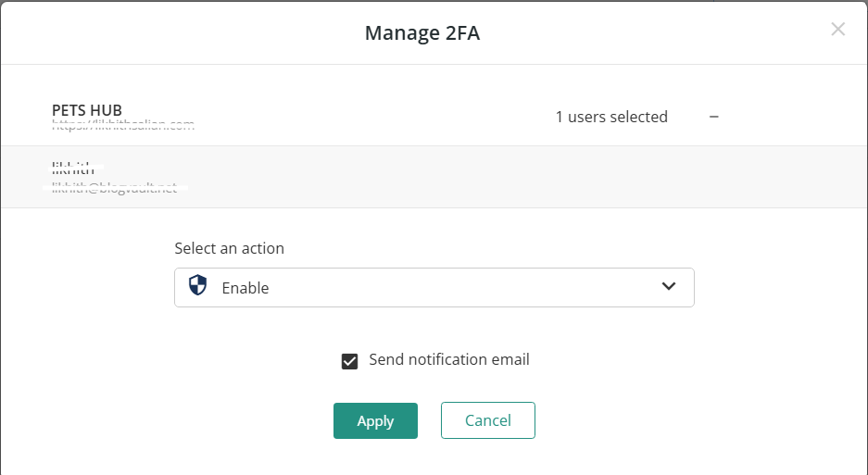Screen dimensions: 868x475
Task: Open the site URL under PETS HUB
Action: tap(122, 124)
